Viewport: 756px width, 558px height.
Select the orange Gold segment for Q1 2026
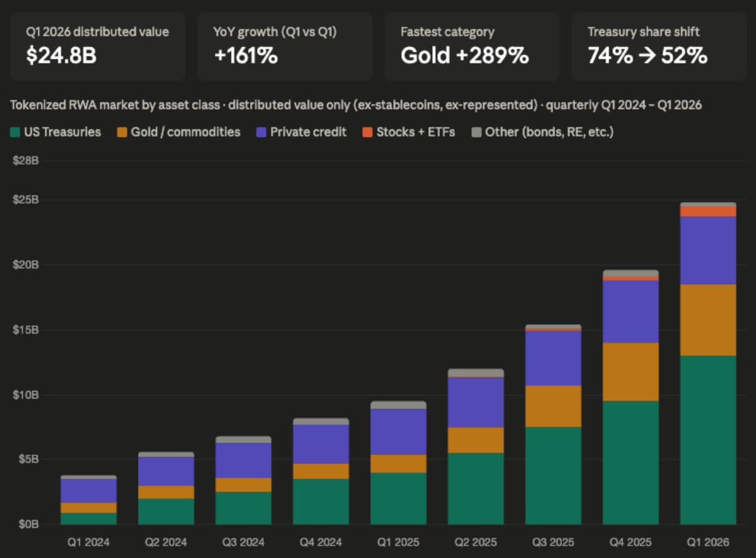click(708, 320)
